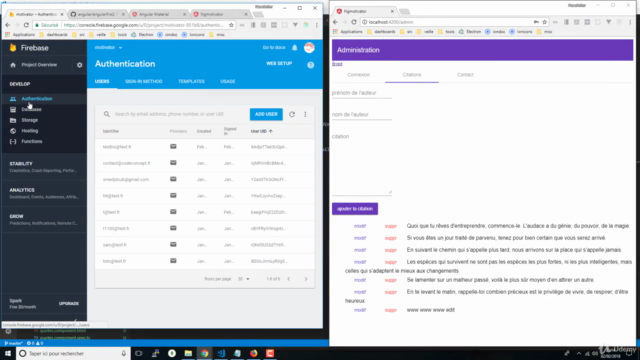Open the motivator project dropdown
The image size is (640, 360).
pyautogui.click(x=108, y=48)
